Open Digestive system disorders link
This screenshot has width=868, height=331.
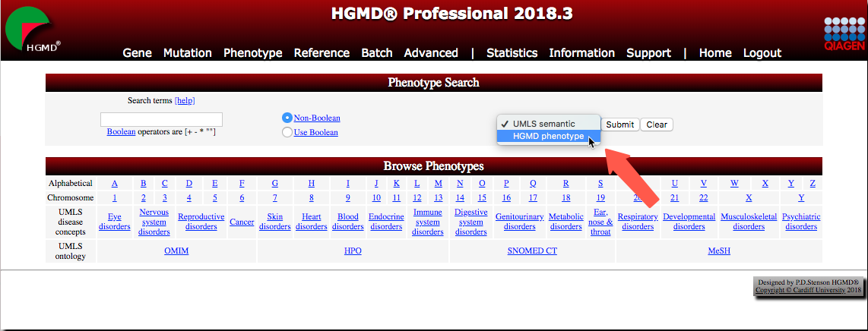pos(471,222)
